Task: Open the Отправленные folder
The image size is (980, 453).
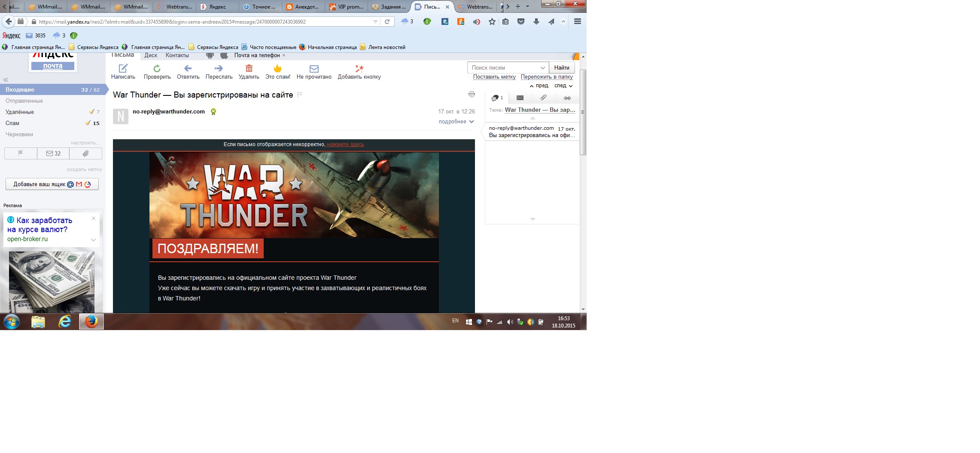Action: pyautogui.click(x=24, y=101)
